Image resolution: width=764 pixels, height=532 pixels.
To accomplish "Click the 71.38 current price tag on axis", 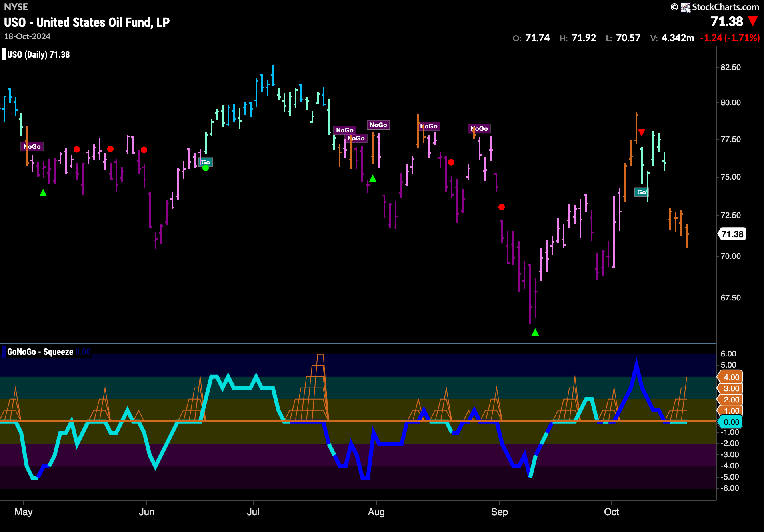I will [x=732, y=234].
